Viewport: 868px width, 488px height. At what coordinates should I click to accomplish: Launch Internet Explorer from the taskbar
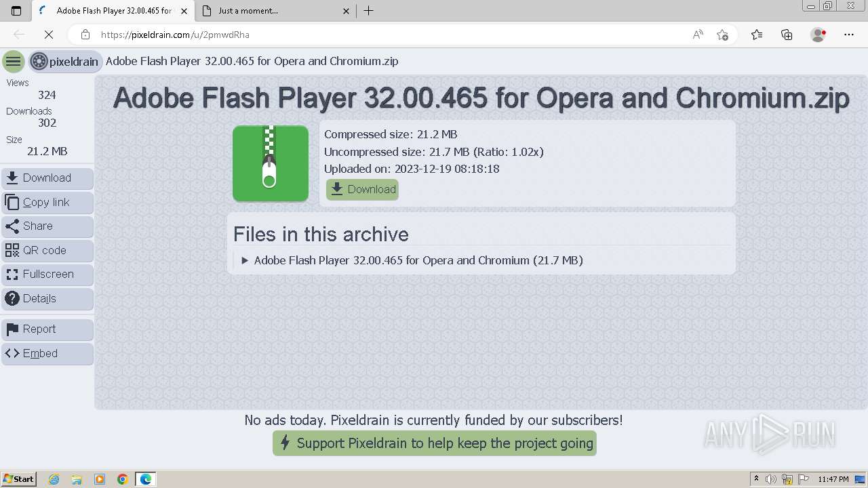pyautogui.click(x=54, y=479)
